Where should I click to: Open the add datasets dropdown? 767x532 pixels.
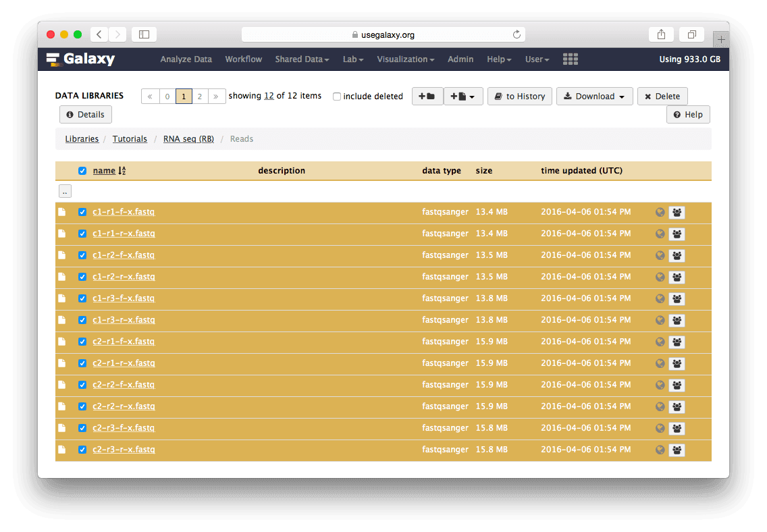click(462, 97)
